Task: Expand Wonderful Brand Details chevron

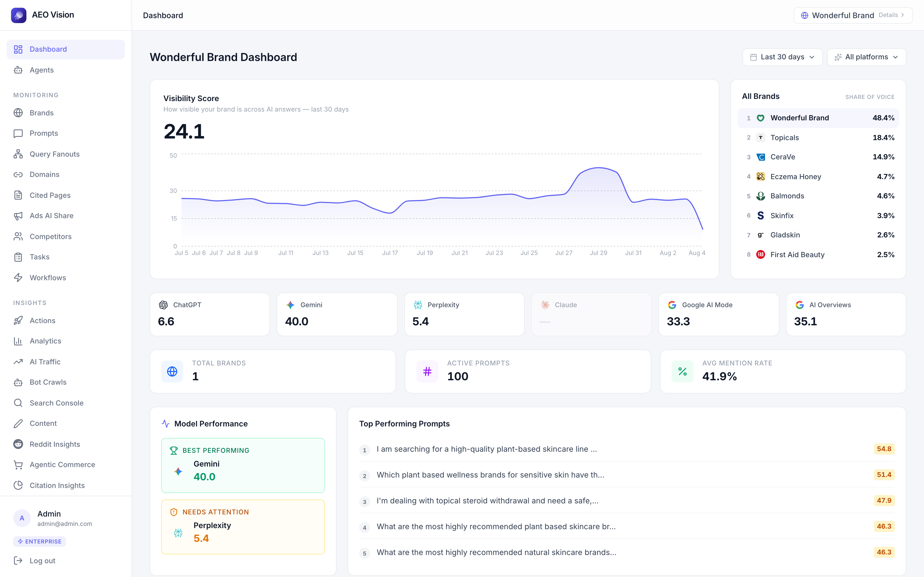Action: click(903, 15)
